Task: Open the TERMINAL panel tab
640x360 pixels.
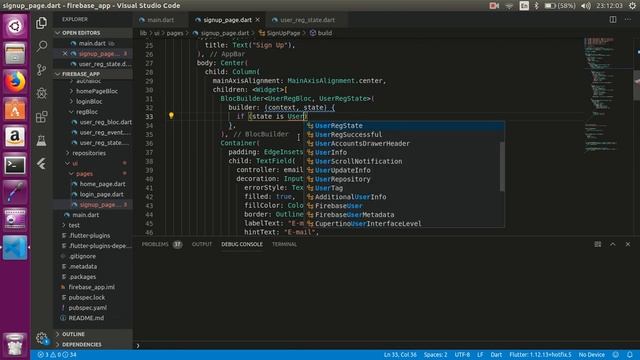Action: click(284, 244)
